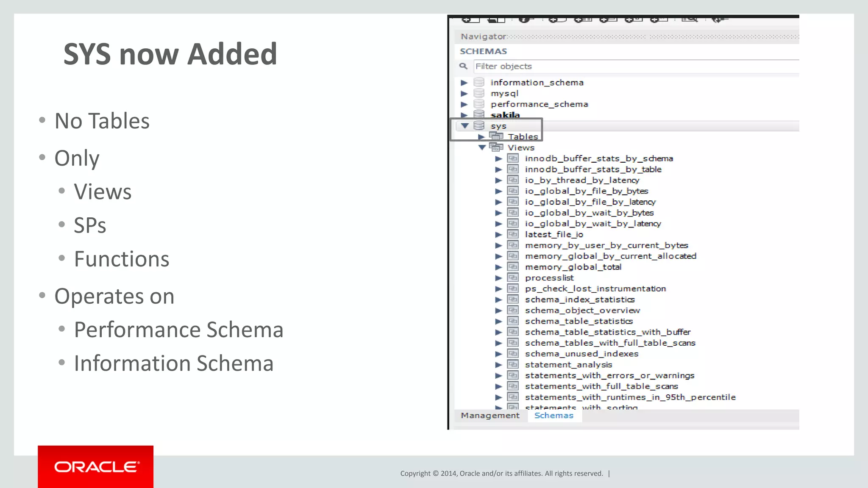
Task: Click the view icon of innodb_buffer_stats_by_schema
Action: point(513,158)
